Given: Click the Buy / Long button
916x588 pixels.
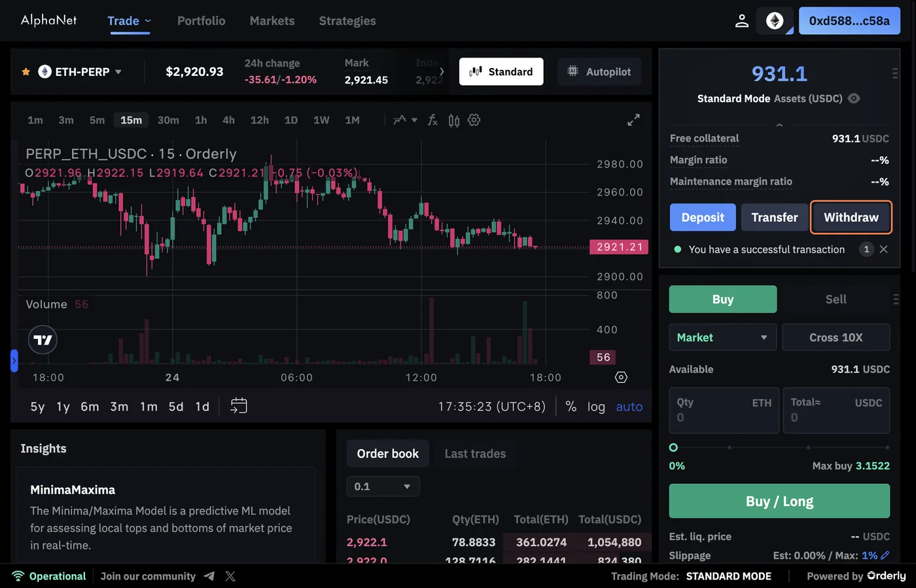Looking at the screenshot, I should (x=779, y=501).
